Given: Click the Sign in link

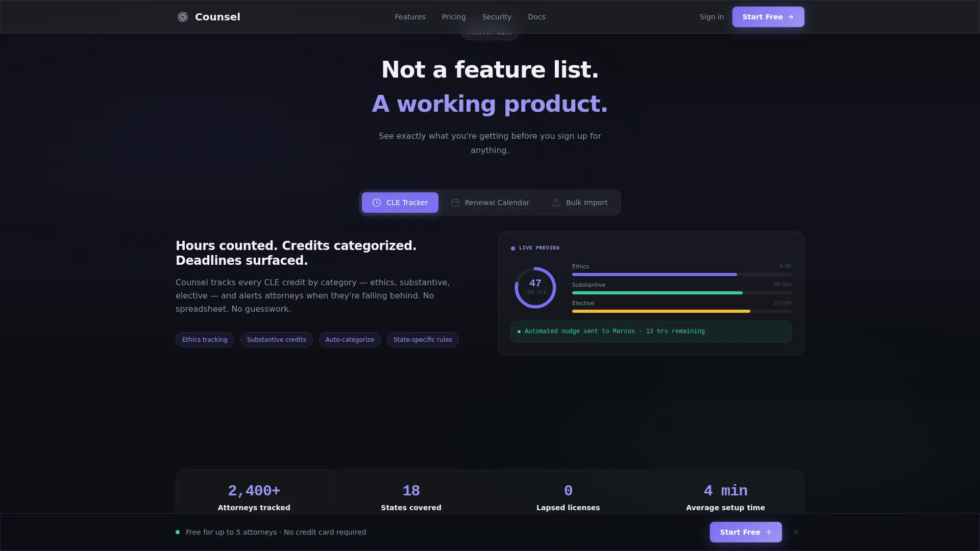Looking at the screenshot, I should (712, 17).
